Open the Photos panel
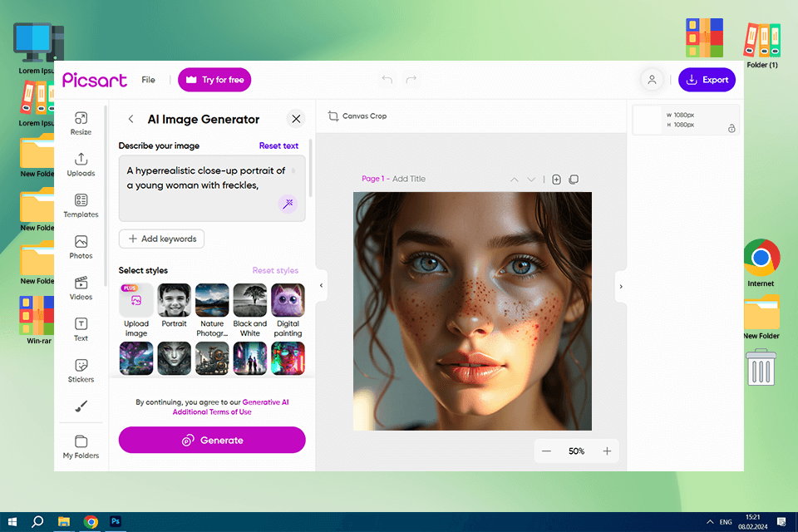 81,247
